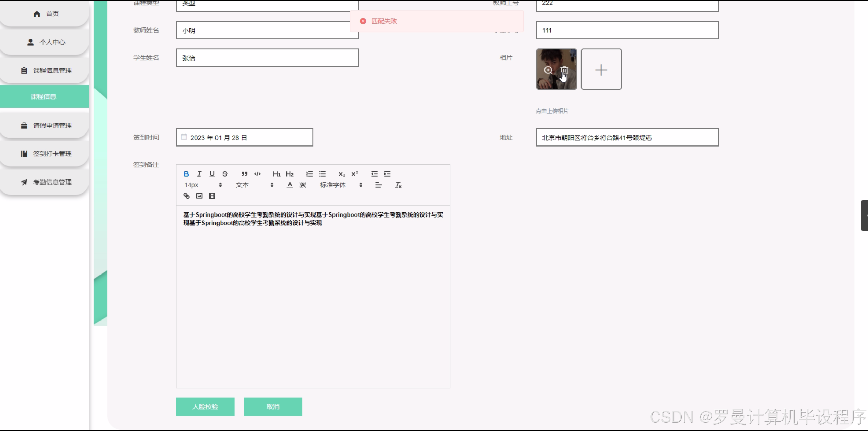The height and width of the screenshot is (431, 868).
Task: Click the code block icon
Action: [257, 174]
